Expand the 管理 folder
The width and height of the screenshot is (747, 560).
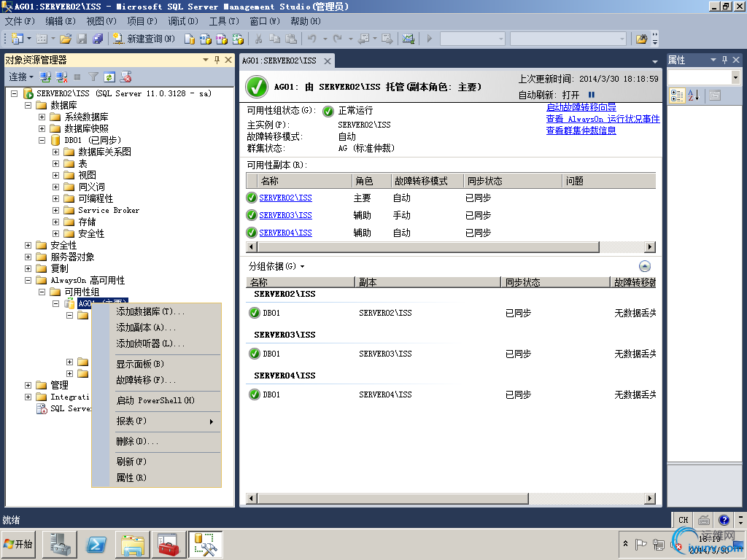[28, 385]
